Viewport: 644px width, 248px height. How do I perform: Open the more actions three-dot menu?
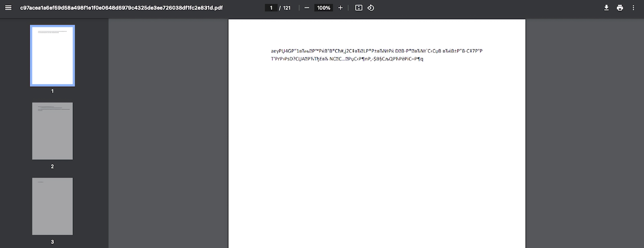coord(633,8)
